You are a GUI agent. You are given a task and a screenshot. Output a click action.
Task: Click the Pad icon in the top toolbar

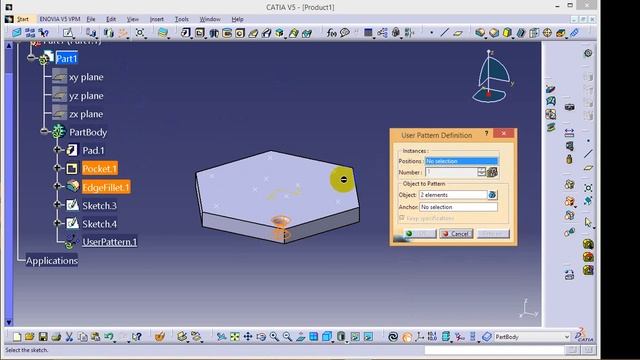186,33
